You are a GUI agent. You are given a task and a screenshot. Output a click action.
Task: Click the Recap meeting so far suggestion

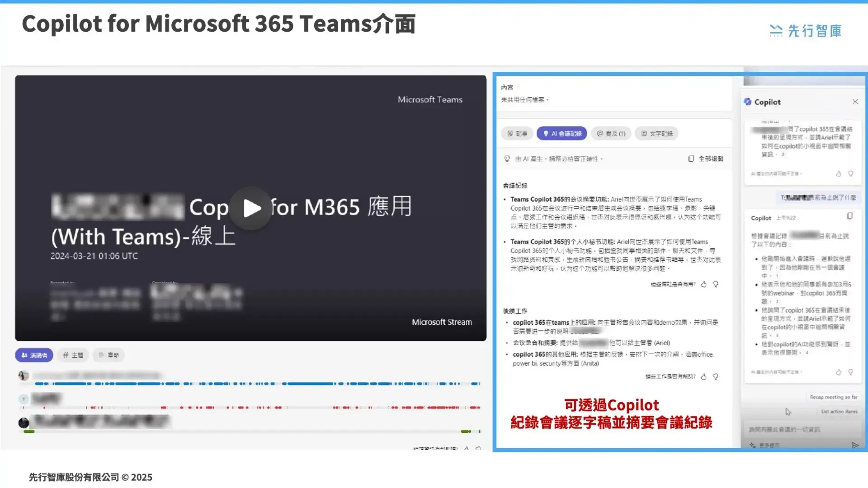point(834,397)
